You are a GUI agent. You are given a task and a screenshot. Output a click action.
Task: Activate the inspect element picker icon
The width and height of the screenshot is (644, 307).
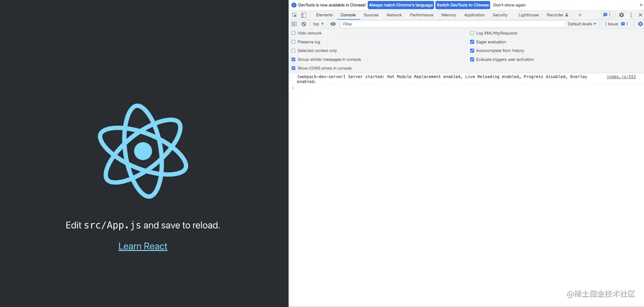pyautogui.click(x=294, y=15)
